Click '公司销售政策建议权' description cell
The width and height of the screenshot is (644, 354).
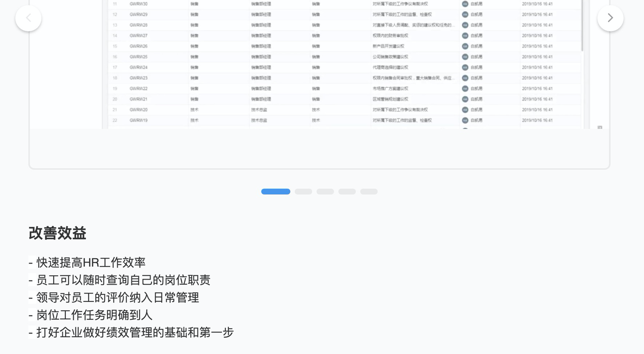pos(390,57)
